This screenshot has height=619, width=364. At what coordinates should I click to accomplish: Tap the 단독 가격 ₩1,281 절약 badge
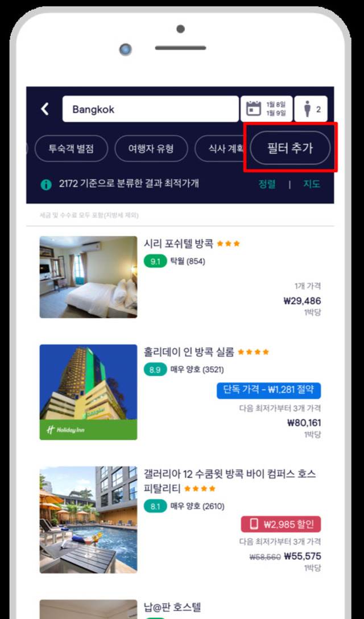tap(268, 390)
